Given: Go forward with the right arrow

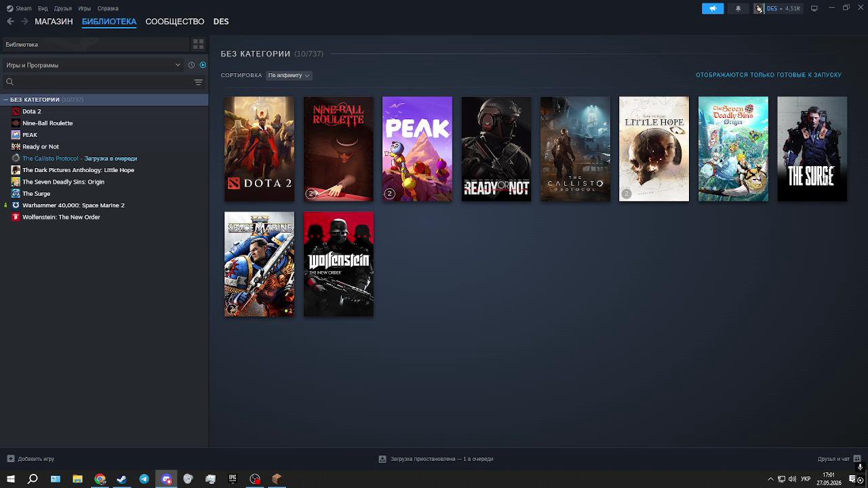Looking at the screenshot, I should (x=25, y=22).
